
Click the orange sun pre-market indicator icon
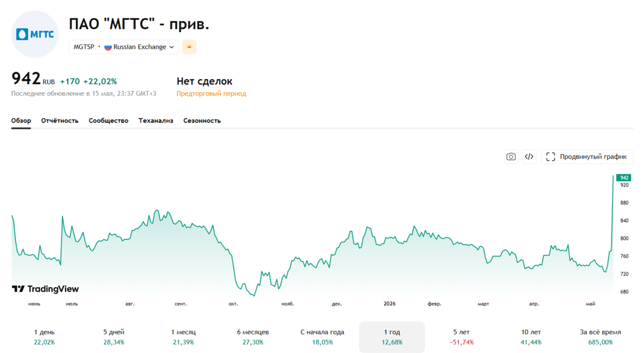pos(189,47)
